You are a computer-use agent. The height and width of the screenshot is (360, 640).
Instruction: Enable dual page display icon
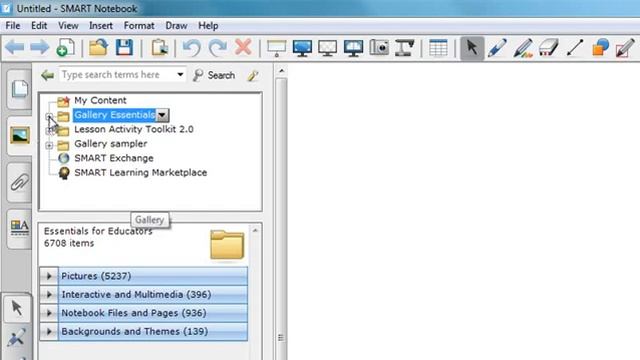point(353,48)
